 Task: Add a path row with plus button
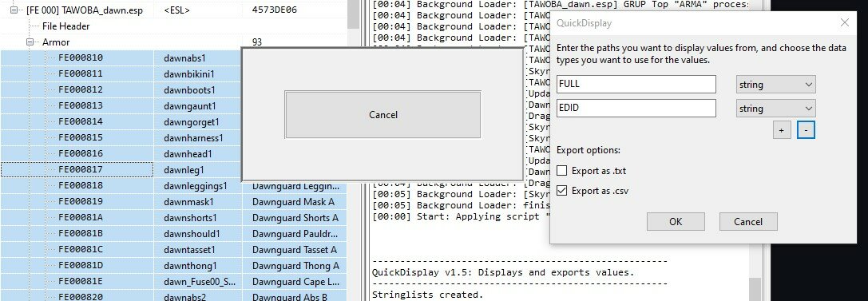tap(782, 130)
